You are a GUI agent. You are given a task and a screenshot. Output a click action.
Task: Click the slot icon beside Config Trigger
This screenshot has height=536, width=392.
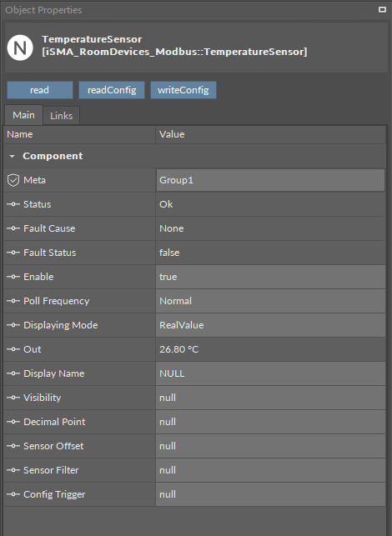(13, 494)
